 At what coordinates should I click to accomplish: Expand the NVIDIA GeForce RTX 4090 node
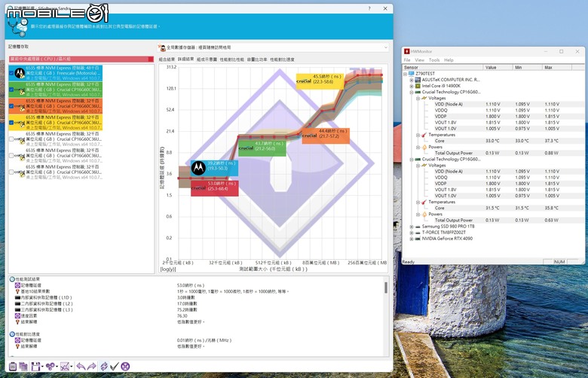pos(412,239)
